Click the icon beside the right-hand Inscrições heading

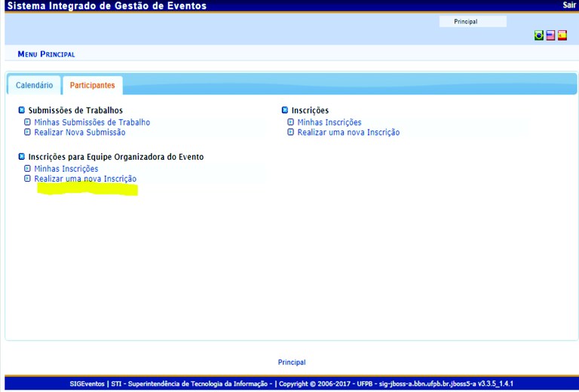tap(285, 111)
